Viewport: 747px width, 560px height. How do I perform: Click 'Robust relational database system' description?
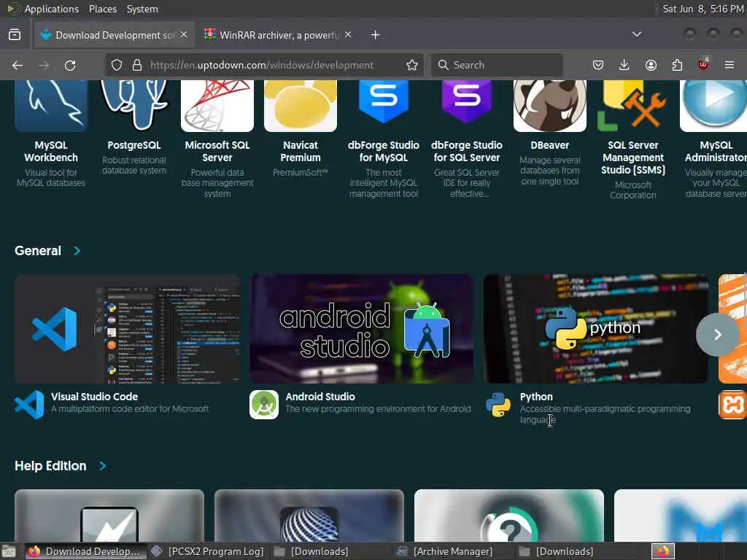[134, 166]
